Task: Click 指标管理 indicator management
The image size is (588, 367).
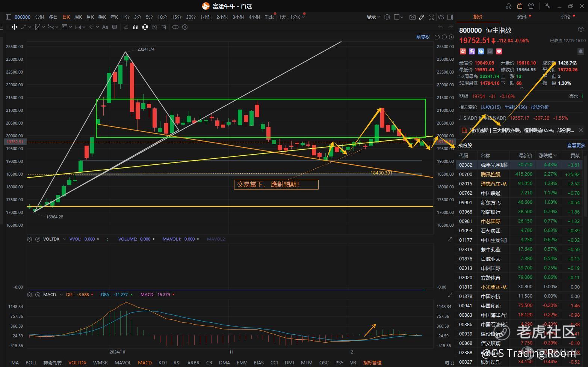Action: [372, 362]
